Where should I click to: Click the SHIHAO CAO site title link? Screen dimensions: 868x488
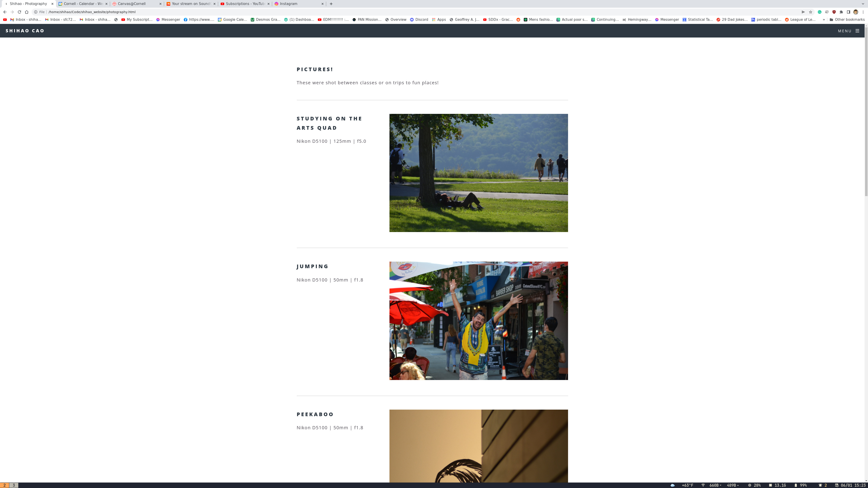(x=25, y=31)
